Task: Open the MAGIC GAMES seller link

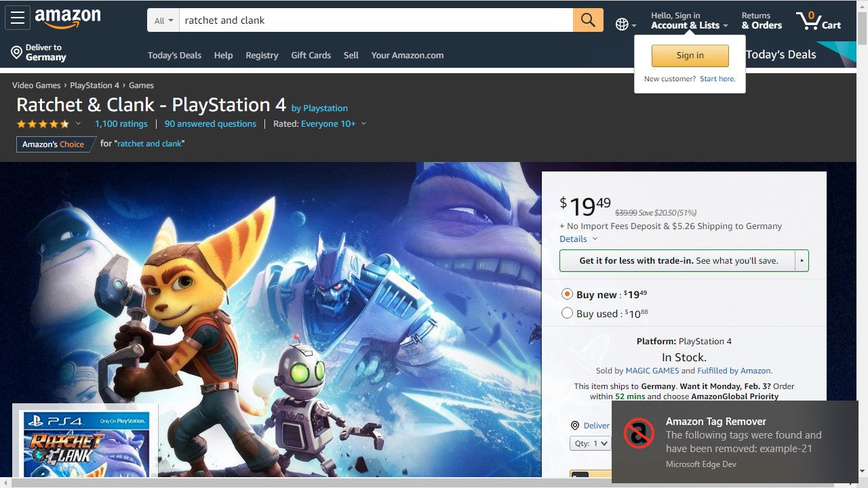Action: [652, 371]
